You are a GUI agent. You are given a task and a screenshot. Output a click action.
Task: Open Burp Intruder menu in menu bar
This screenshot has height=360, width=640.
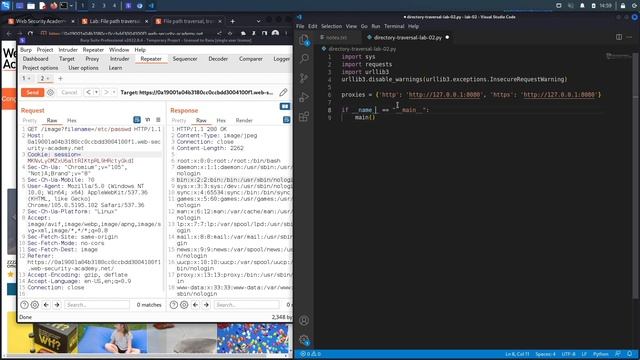click(x=68, y=50)
